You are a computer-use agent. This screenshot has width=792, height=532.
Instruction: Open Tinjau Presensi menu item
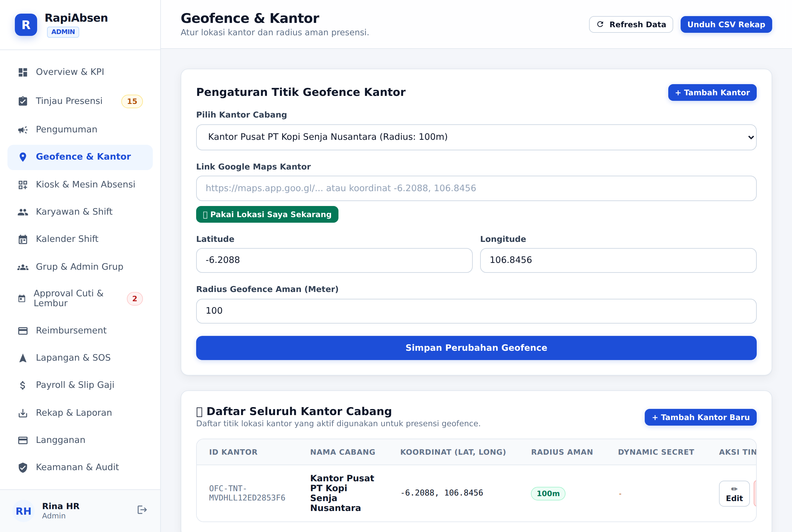[x=80, y=101]
